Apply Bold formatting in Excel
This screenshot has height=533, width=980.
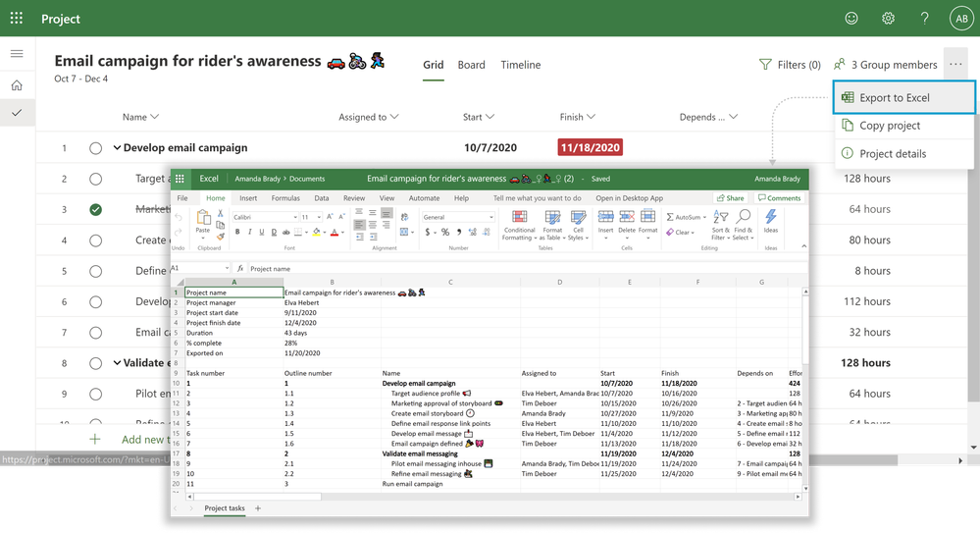point(237,232)
